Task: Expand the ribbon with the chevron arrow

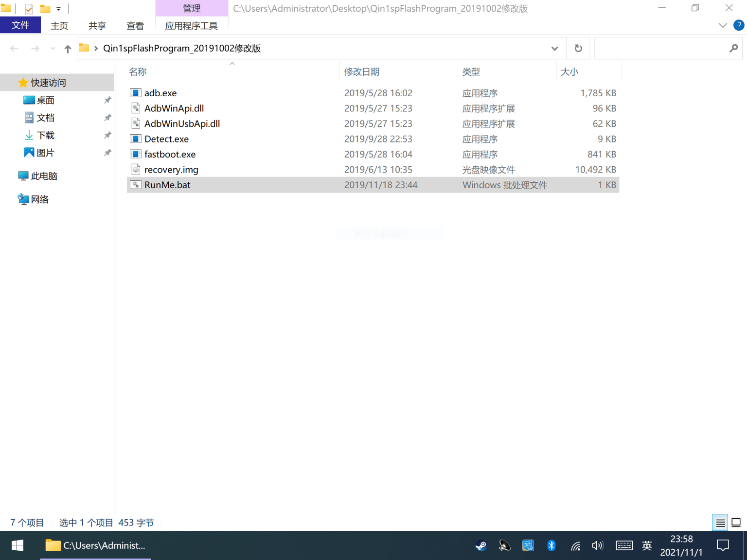Action: tap(723, 25)
